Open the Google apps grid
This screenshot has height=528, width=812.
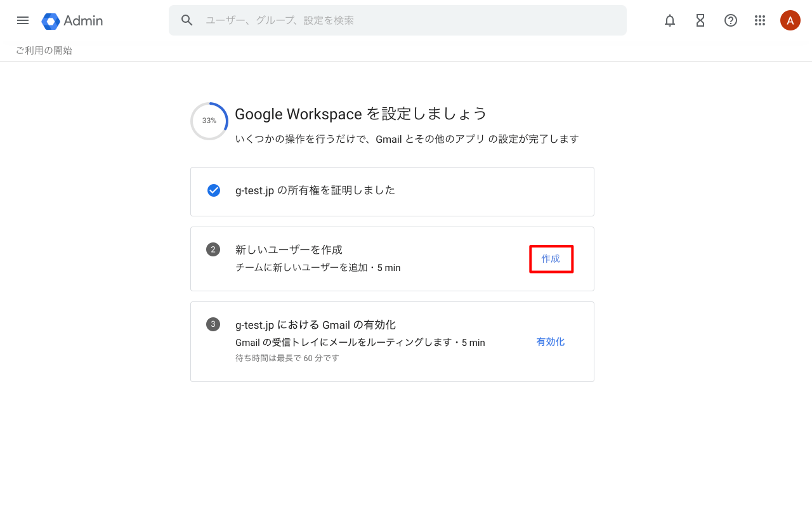tap(760, 20)
